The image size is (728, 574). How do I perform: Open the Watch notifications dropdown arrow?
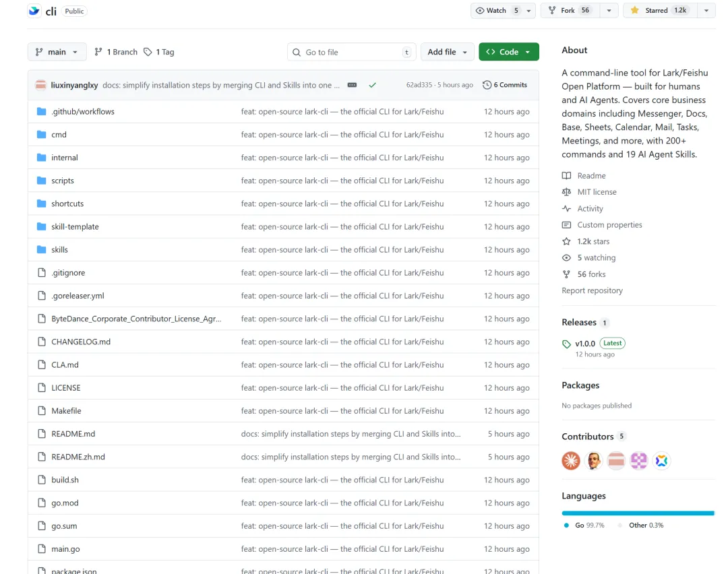[529, 11]
